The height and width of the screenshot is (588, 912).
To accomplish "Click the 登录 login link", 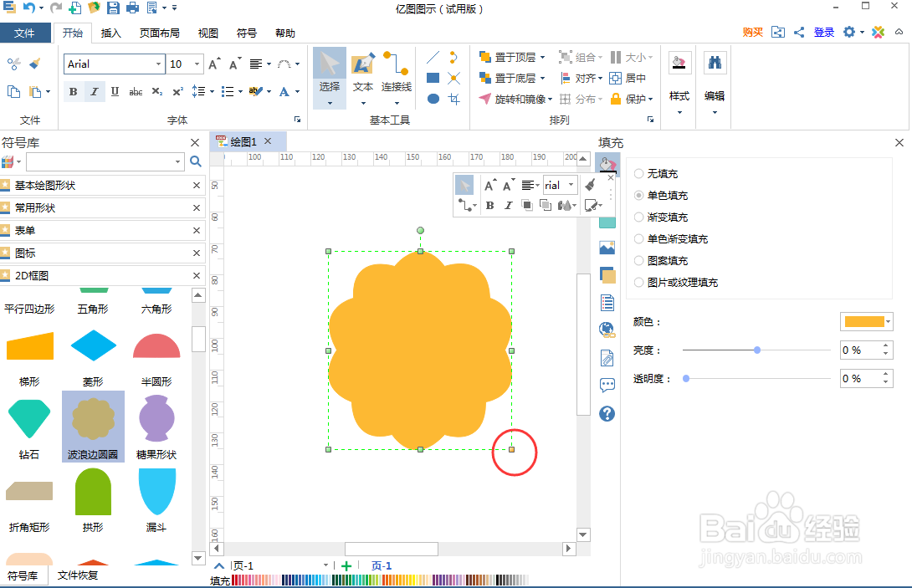I will [823, 31].
